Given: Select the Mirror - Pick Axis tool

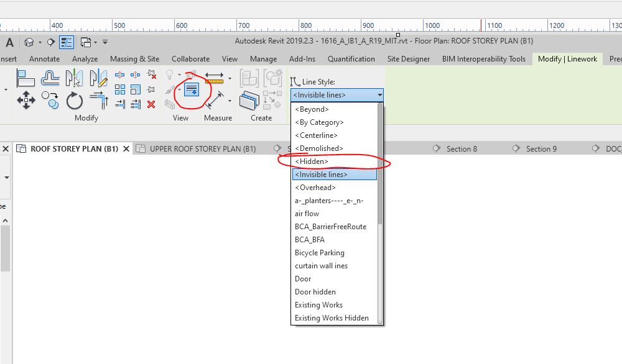Looking at the screenshot, I should click(73, 78).
